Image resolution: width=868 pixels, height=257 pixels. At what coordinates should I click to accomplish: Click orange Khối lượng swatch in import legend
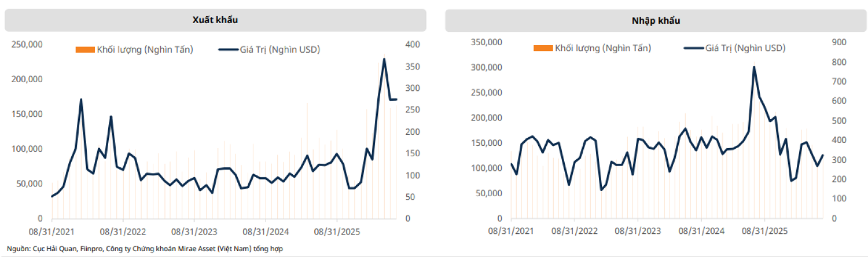pos(543,48)
